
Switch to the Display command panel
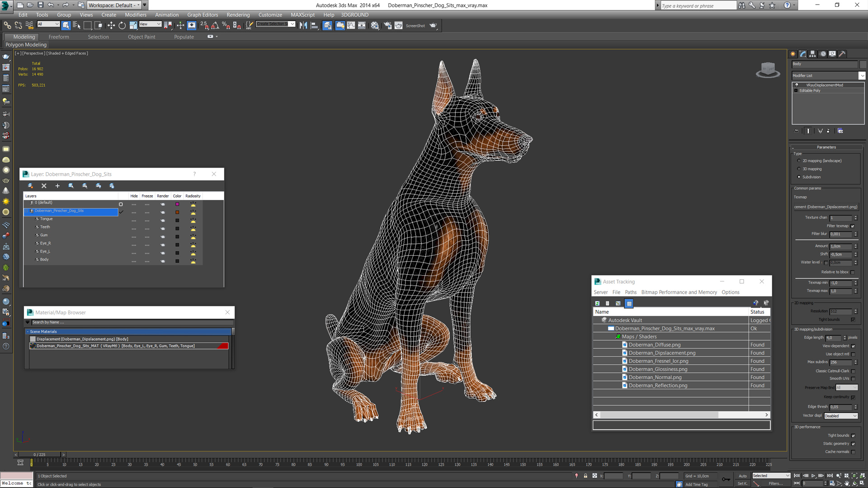832,54
